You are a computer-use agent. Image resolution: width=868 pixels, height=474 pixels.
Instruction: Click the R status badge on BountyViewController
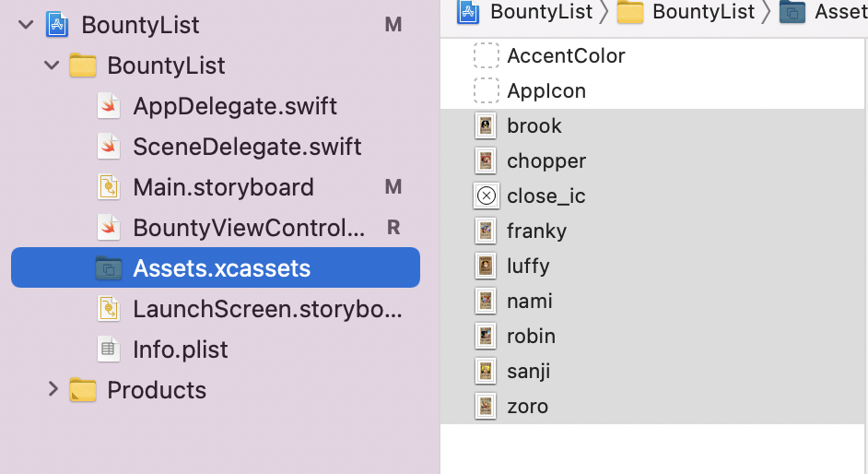(x=393, y=227)
